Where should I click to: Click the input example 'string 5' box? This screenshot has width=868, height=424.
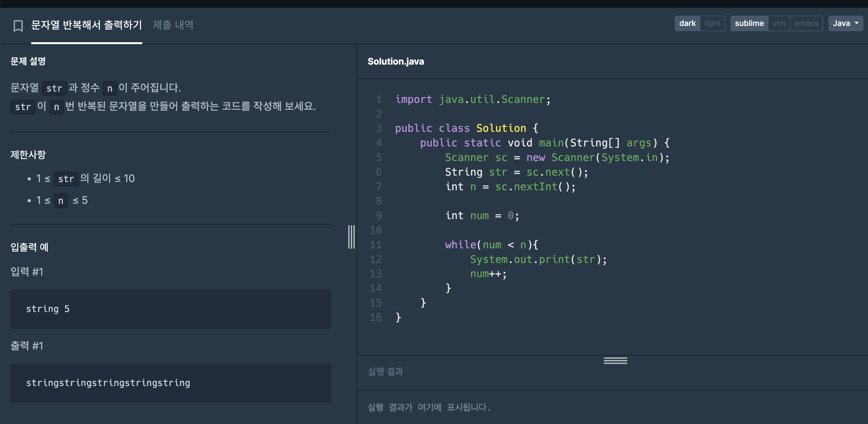coord(171,309)
